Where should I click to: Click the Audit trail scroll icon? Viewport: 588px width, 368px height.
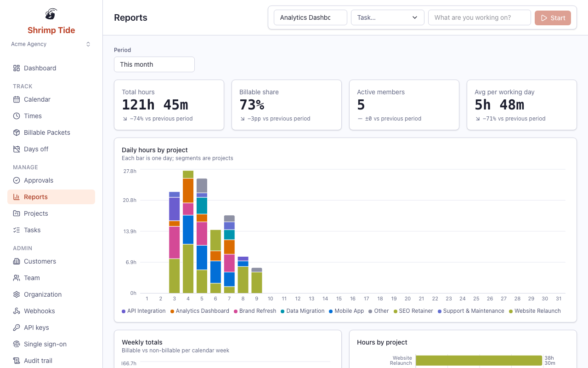tap(17, 361)
